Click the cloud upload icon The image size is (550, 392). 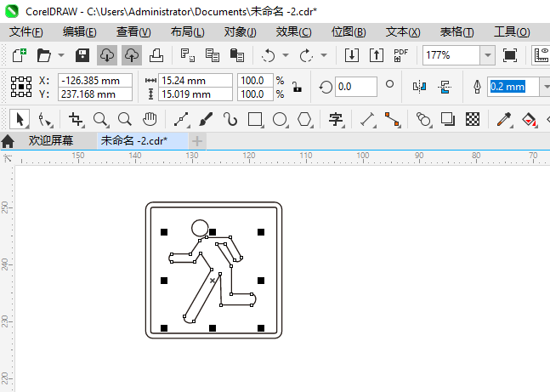132,55
